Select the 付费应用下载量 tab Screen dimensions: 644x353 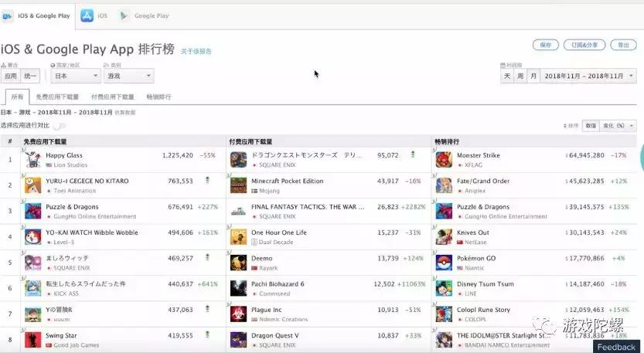coord(113,97)
